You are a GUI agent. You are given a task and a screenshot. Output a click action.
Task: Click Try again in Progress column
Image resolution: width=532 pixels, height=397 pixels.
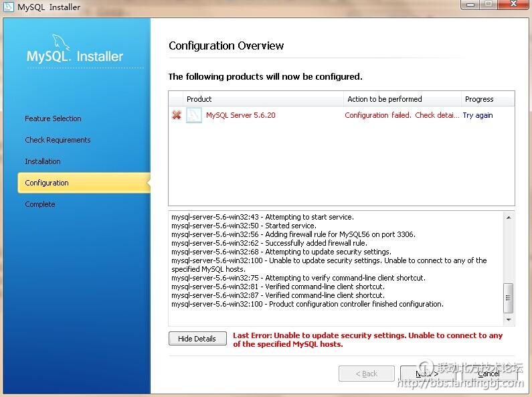pyautogui.click(x=478, y=115)
